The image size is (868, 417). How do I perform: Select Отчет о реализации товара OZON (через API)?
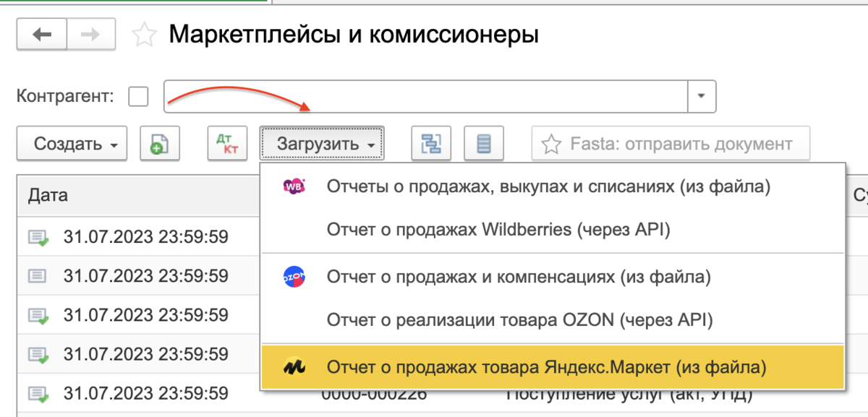tap(553, 319)
